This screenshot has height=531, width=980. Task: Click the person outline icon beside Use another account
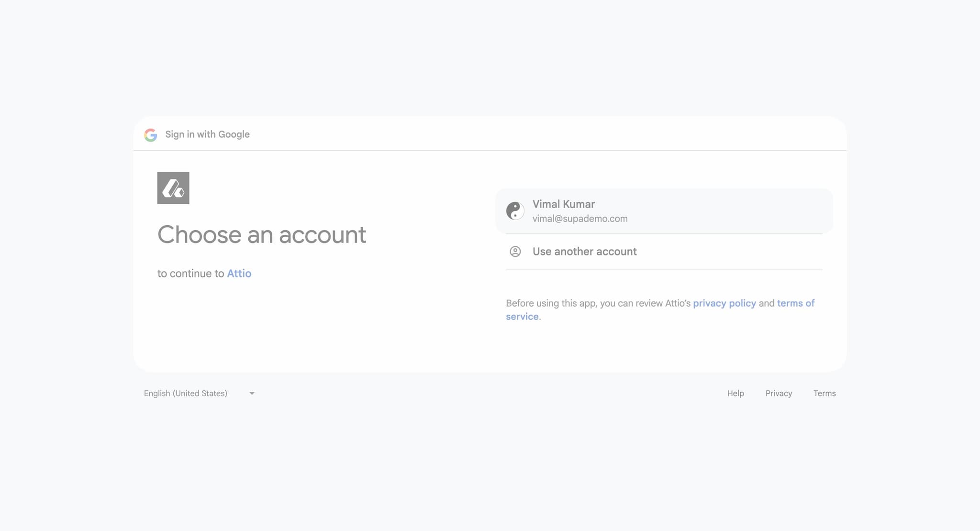[515, 251]
